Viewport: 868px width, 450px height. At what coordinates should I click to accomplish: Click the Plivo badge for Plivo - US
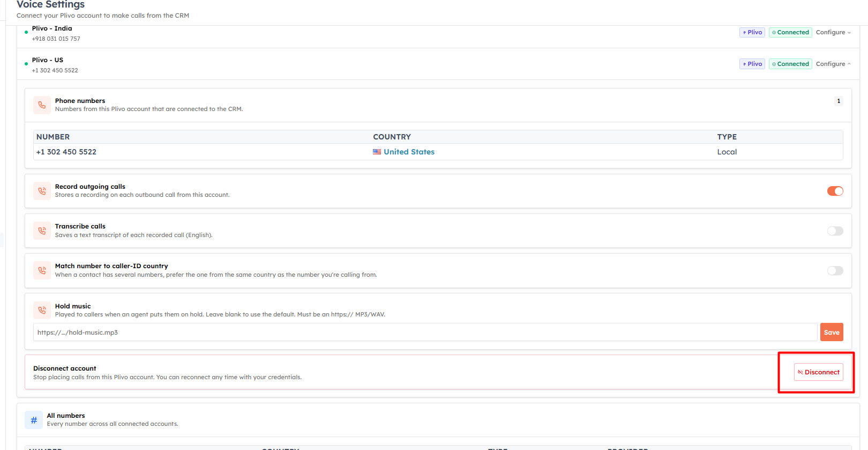(x=752, y=64)
